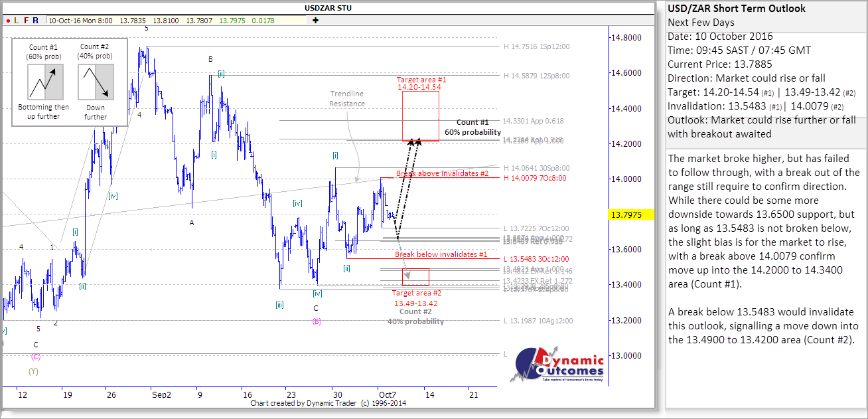Click the red Target area #1 box
868x419 pixels.
pyautogui.click(x=420, y=116)
